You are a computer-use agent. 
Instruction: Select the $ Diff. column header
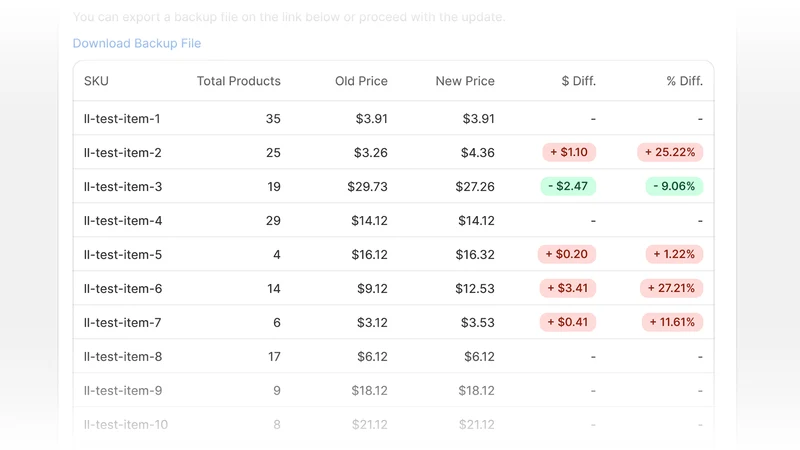coord(579,81)
